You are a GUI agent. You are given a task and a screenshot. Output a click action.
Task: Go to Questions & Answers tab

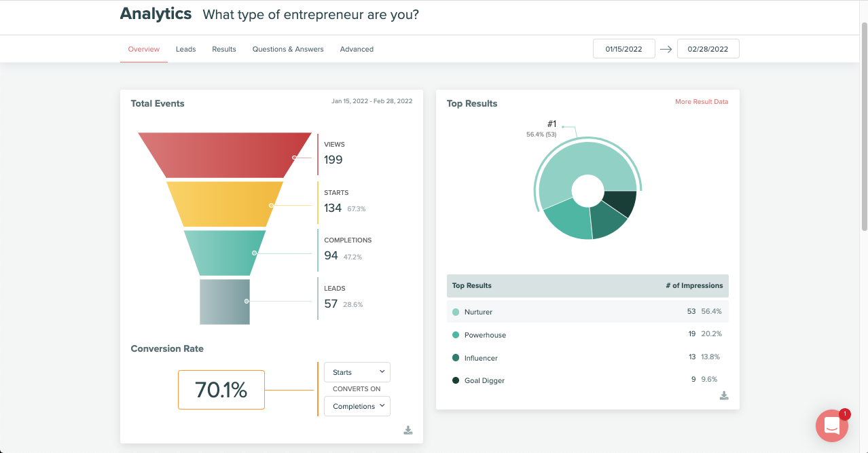(x=288, y=49)
